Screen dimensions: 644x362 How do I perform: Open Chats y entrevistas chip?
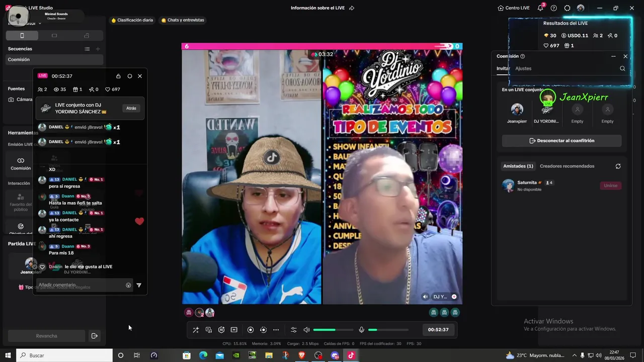click(x=183, y=20)
